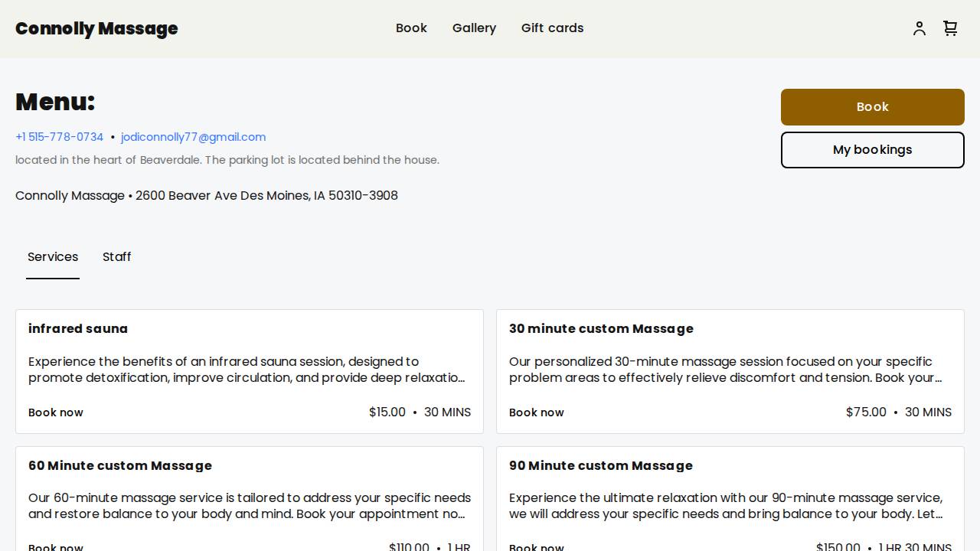Click the brown Book button
Viewport: 980px width, 551px height.
tap(872, 107)
